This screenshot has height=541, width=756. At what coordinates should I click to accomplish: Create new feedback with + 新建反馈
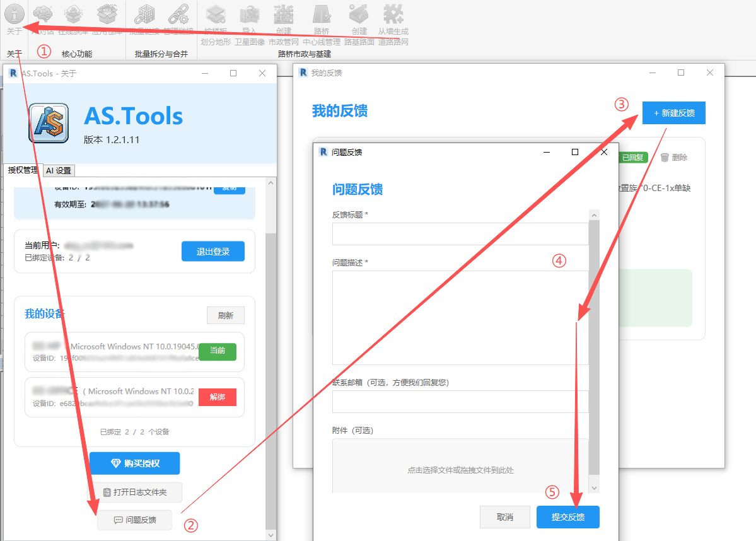[673, 113]
